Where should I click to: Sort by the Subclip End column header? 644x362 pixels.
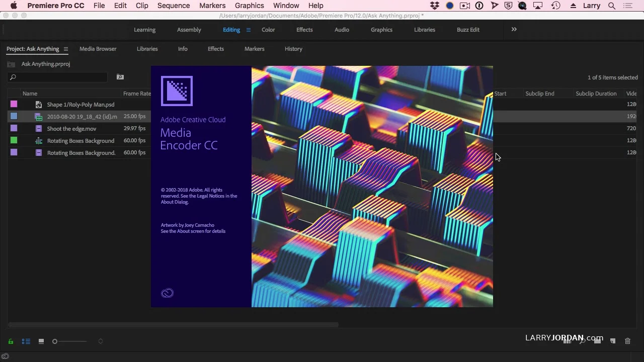coord(540,94)
